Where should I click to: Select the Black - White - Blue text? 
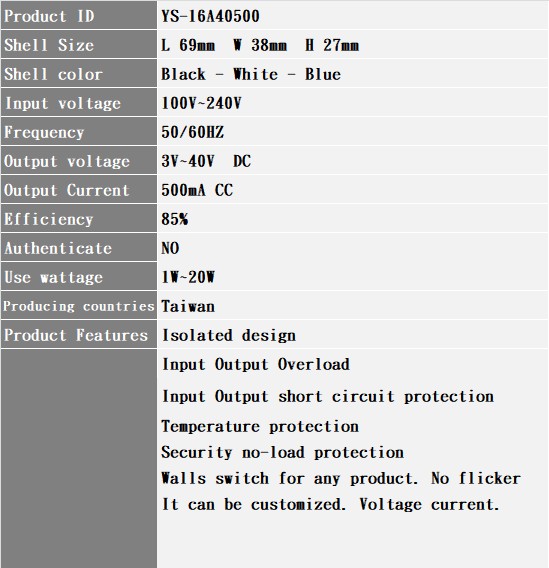click(x=251, y=74)
